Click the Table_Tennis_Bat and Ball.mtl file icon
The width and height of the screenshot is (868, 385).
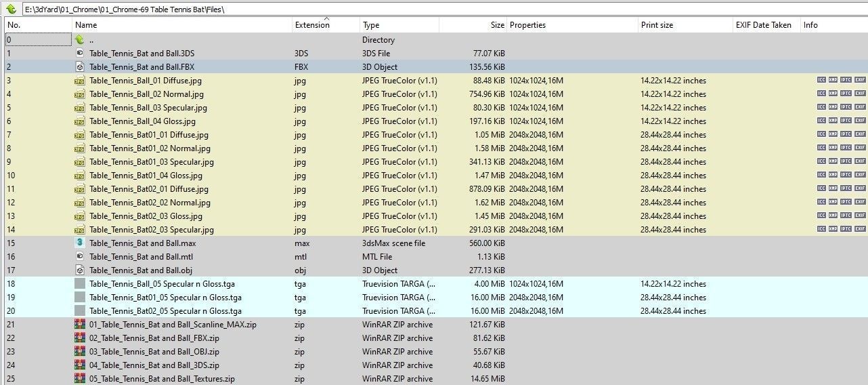(x=79, y=256)
